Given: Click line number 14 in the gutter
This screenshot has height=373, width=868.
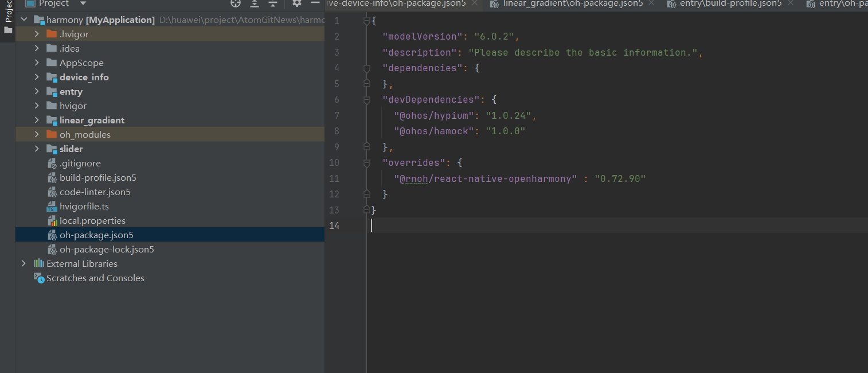Looking at the screenshot, I should 334,226.
